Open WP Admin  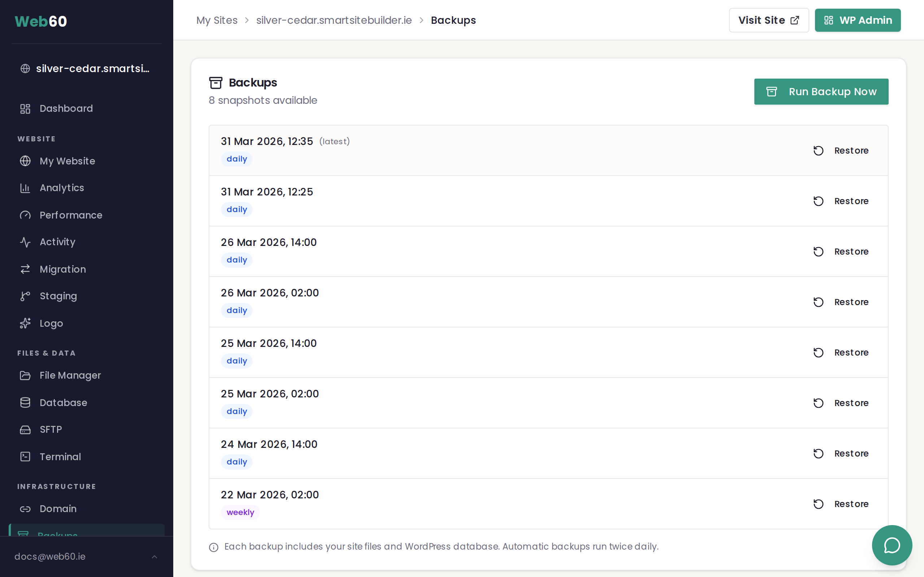pos(858,20)
